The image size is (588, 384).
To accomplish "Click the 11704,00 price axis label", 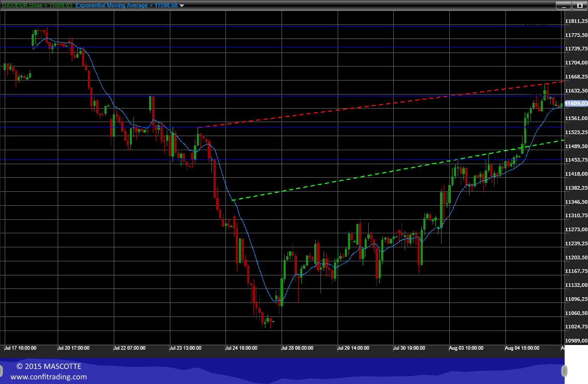I will tap(577, 63).
